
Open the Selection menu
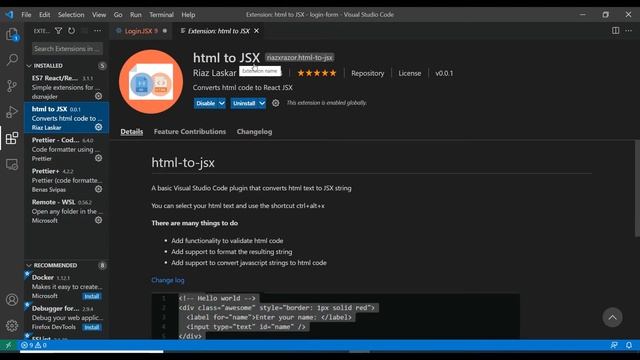coord(71,15)
